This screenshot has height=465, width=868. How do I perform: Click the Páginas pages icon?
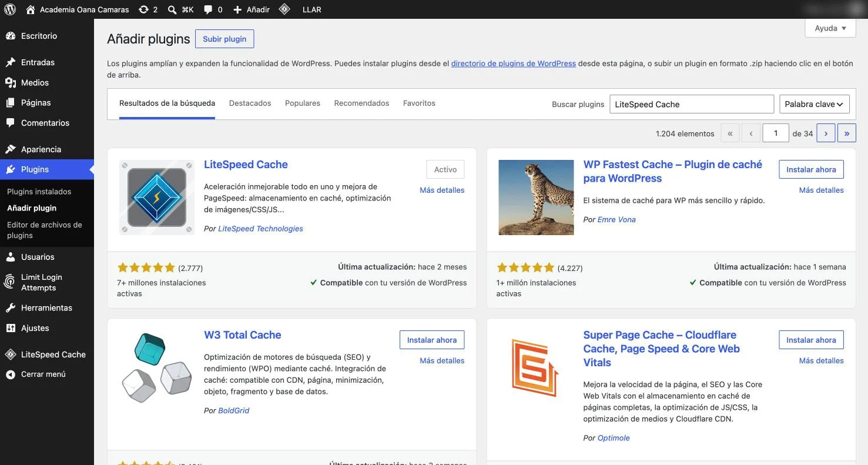(11, 103)
